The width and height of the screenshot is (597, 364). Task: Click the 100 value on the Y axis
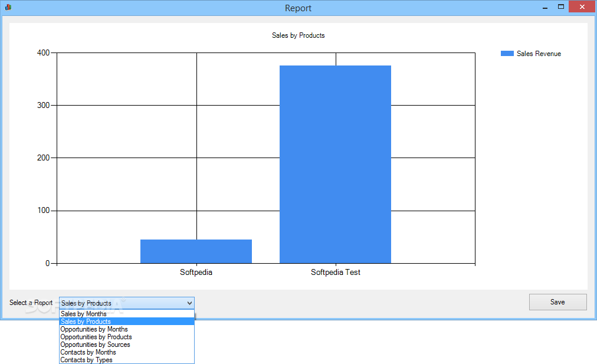pos(44,210)
